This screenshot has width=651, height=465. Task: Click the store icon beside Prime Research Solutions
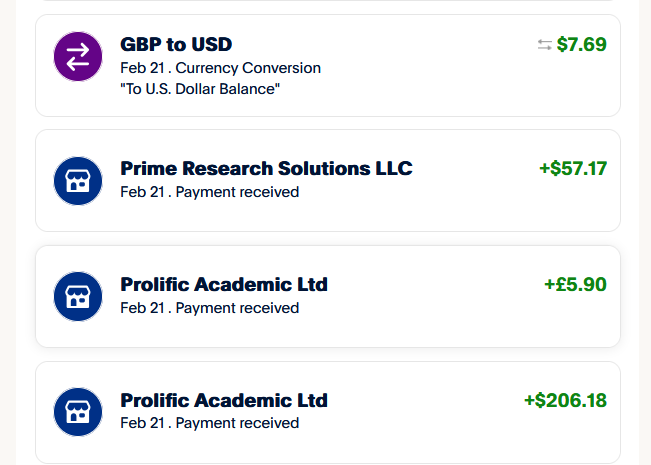(77, 181)
